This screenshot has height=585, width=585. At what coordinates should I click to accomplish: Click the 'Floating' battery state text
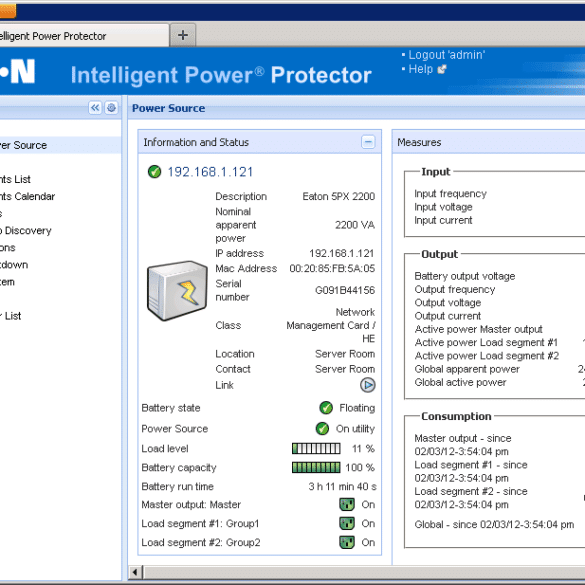tap(357, 408)
